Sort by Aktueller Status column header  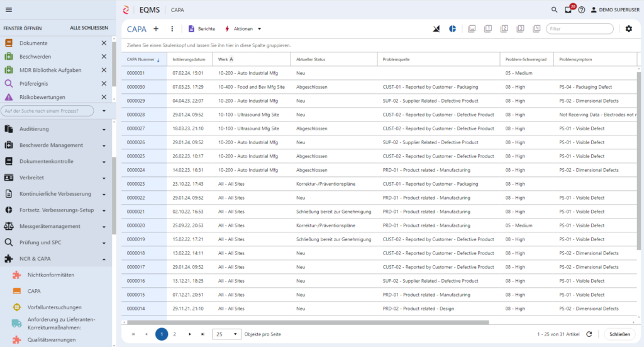pyautogui.click(x=334, y=59)
